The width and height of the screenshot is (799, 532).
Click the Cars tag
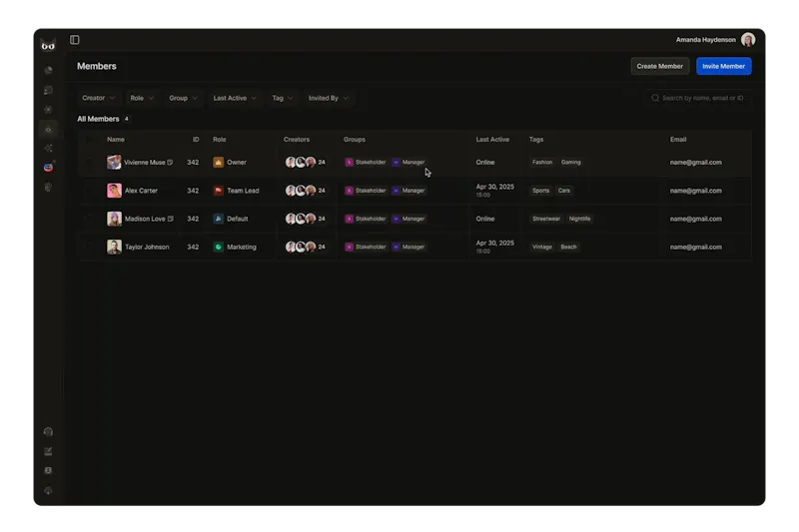click(563, 191)
